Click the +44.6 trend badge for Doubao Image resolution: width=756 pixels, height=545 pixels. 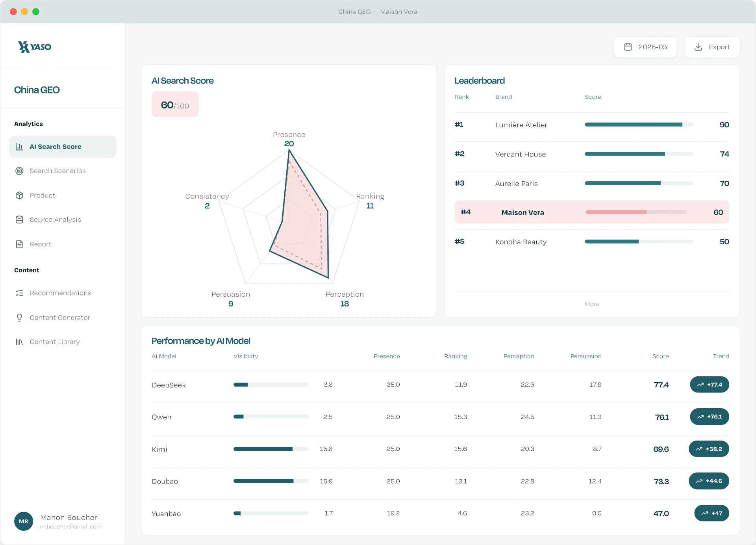[709, 481]
